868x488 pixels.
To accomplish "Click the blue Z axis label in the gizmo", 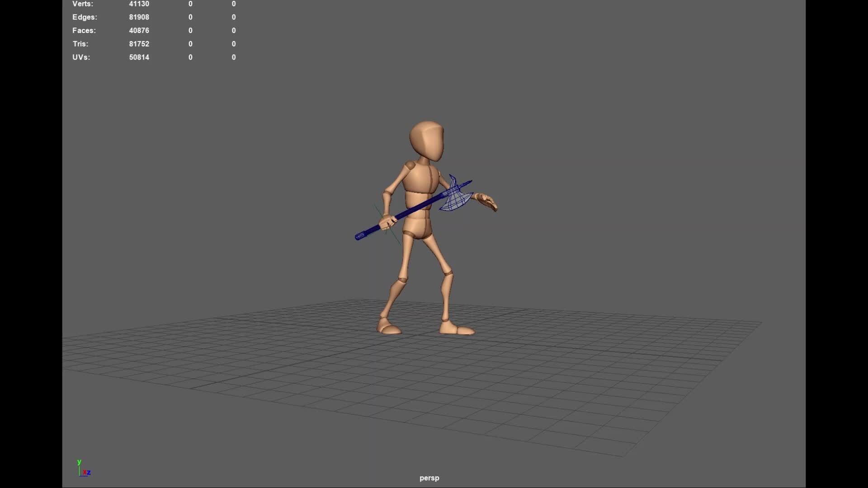I will pos(89,473).
